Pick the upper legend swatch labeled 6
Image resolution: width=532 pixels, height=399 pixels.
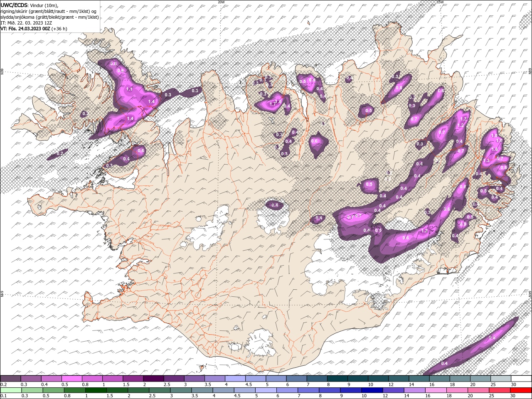[x=296, y=379]
